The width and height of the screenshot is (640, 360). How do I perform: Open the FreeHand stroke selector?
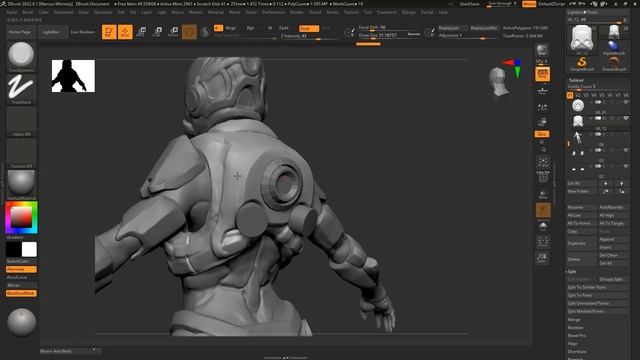21,89
